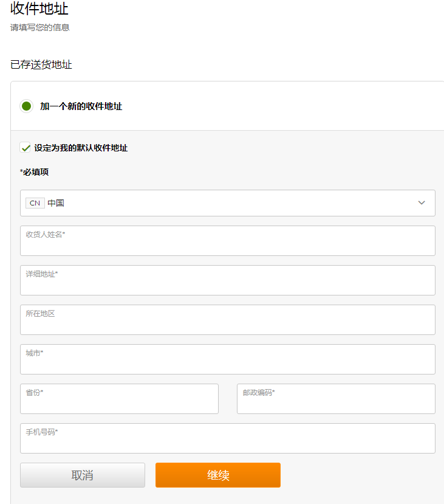The width and height of the screenshot is (444, 504).
Task: Expand the country dropdown chevron
Action: point(422,202)
